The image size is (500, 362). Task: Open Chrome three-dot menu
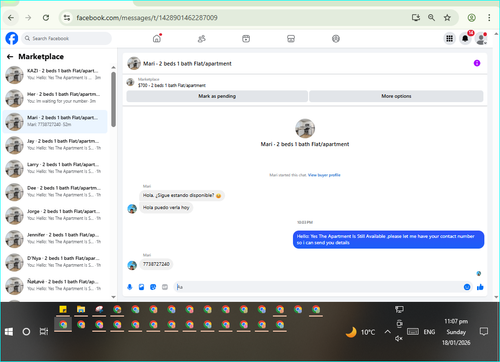(489, 18)
